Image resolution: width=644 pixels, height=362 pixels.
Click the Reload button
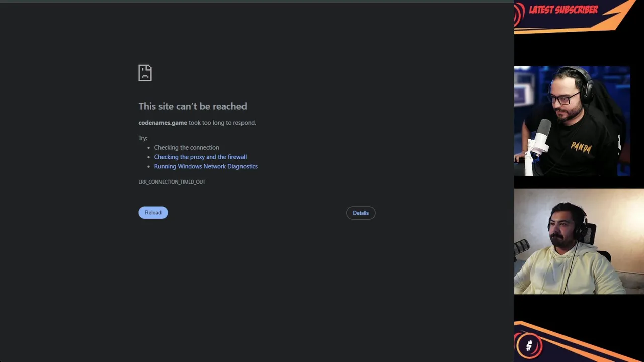point(153,213)
